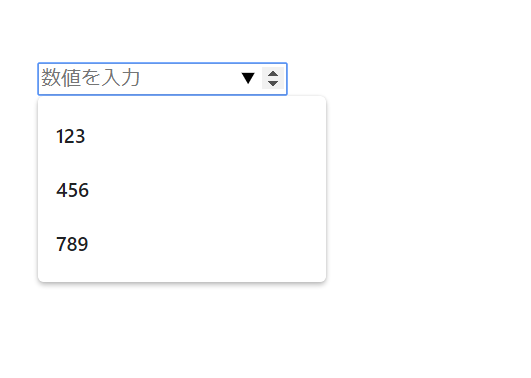The width and height of the screenshot is (531, 378).
Task: Click the black datalist dropdown triangle
Action: (x=248, y=78)
